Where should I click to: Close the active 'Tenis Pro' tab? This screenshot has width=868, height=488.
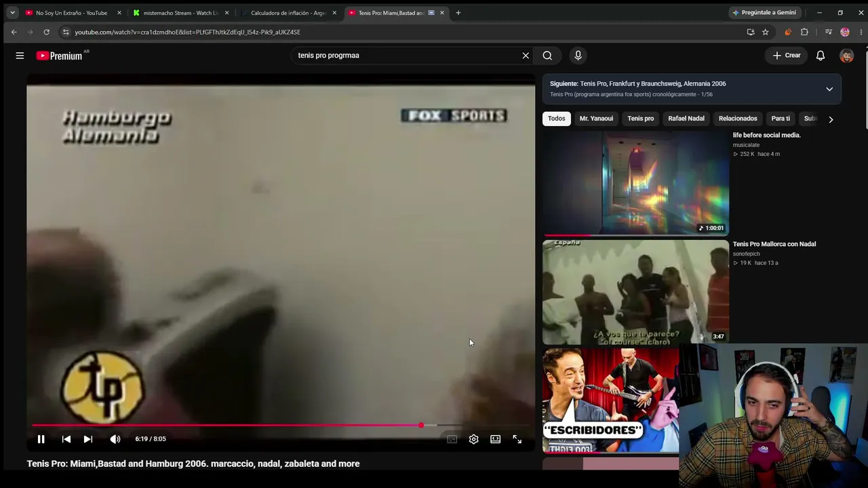tap(442, 13)
